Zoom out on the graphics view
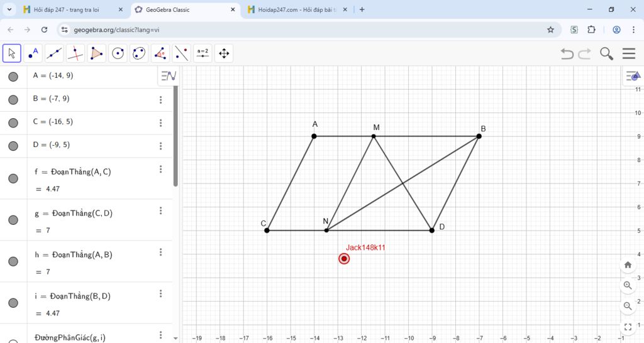 click(628, 306)
